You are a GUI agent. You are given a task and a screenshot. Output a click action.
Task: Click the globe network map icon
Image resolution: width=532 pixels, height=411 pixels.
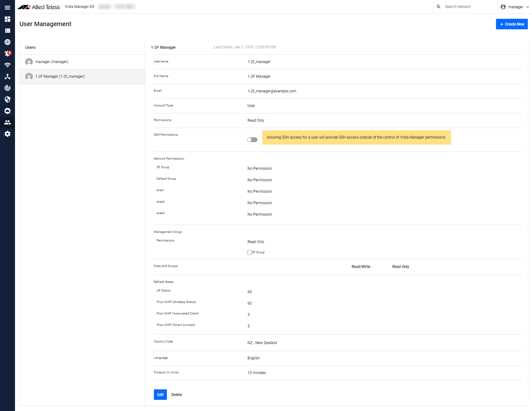(x=7, y=42)
